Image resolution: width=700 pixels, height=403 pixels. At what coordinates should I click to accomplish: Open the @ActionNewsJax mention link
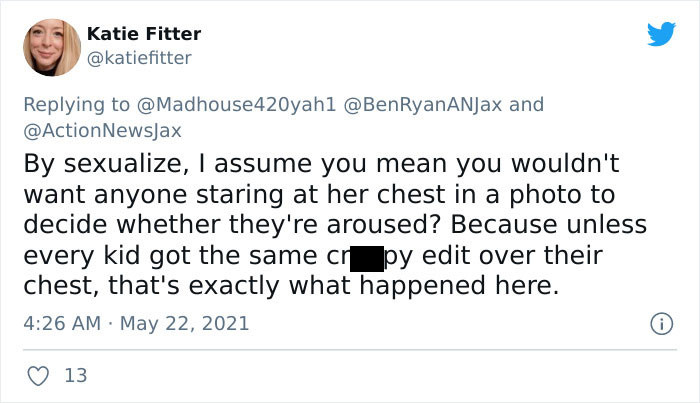pos(102,128)
